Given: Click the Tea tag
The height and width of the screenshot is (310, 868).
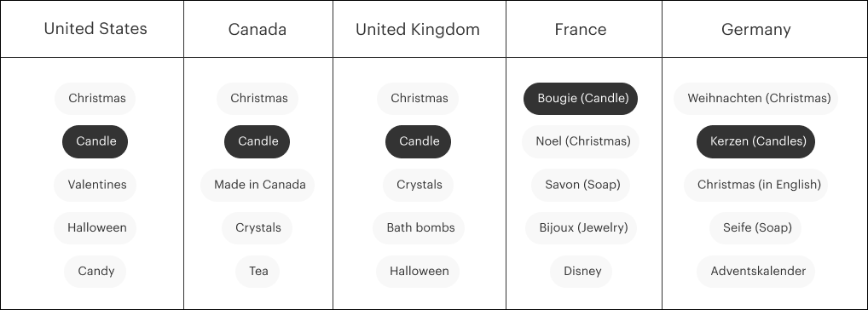Looking at the screenshot, I should point(258,272).
